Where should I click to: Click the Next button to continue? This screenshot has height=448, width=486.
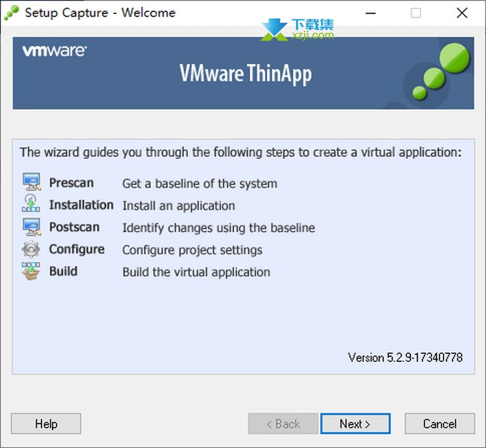355,424
